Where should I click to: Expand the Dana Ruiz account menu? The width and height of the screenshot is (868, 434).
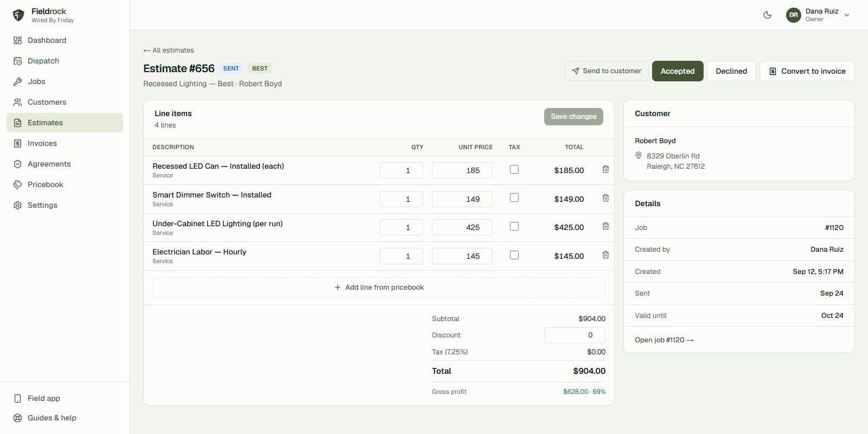point(818,15)
